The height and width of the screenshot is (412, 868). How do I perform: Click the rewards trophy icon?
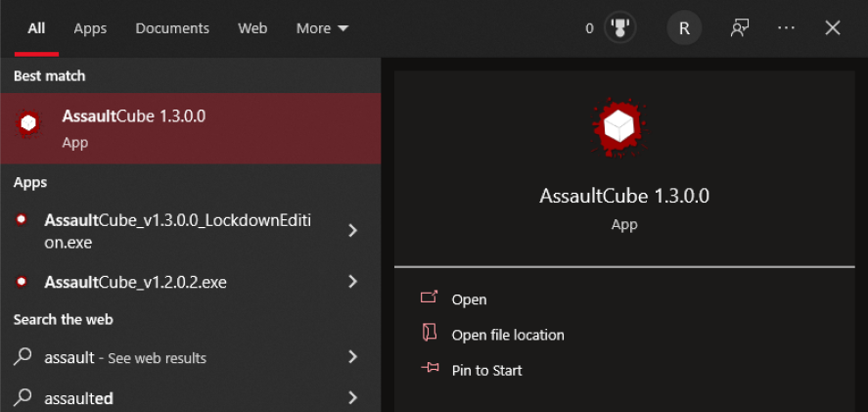click(619, 28)
